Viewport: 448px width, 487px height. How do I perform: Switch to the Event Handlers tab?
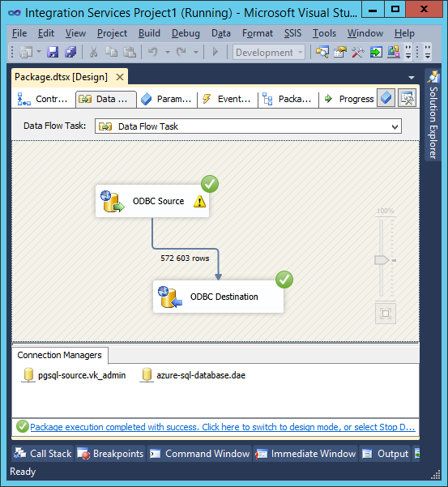[227, 99]
